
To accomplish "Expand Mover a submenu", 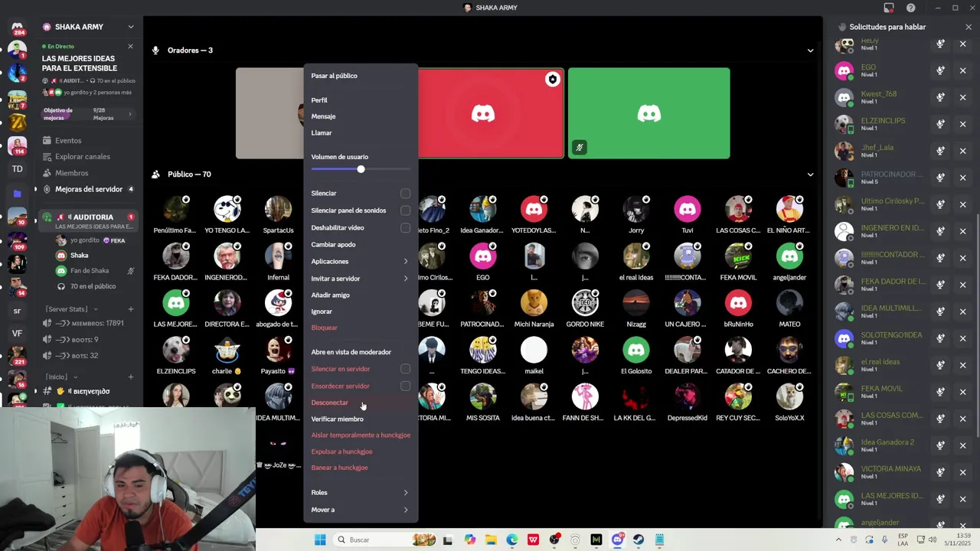I will tap(360, 510).
